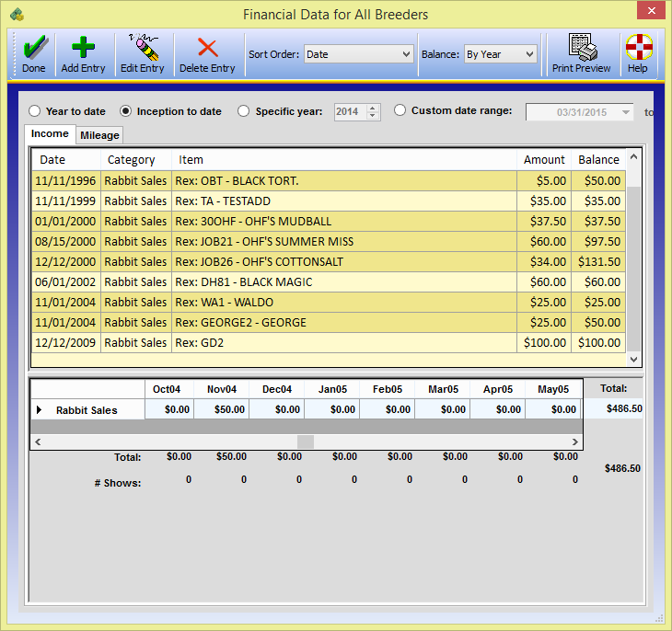
Task: Switch to the Income tab
Action: [50, 133]
